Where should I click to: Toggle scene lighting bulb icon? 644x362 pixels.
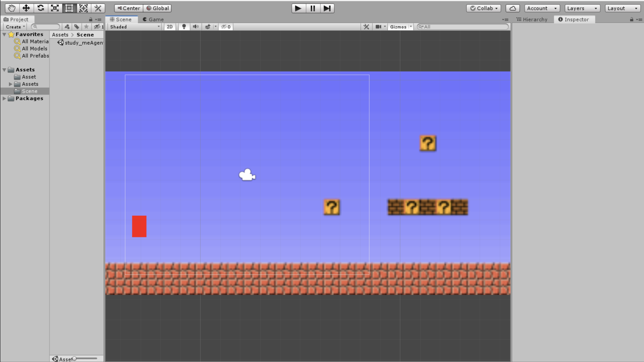184,27
